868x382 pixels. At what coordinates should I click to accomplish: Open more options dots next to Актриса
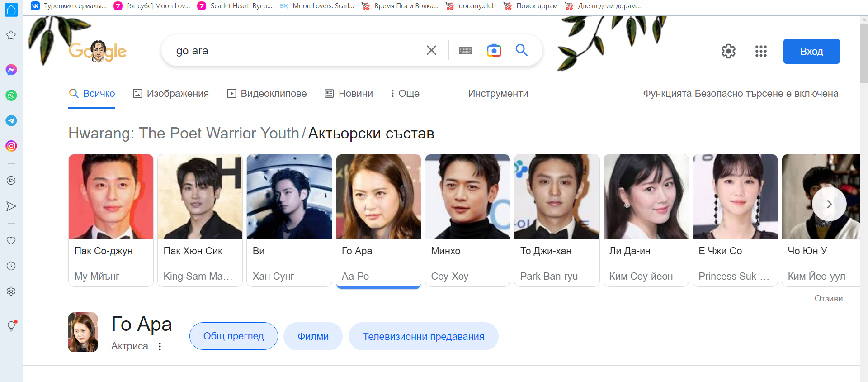click(x=160, y=346)
